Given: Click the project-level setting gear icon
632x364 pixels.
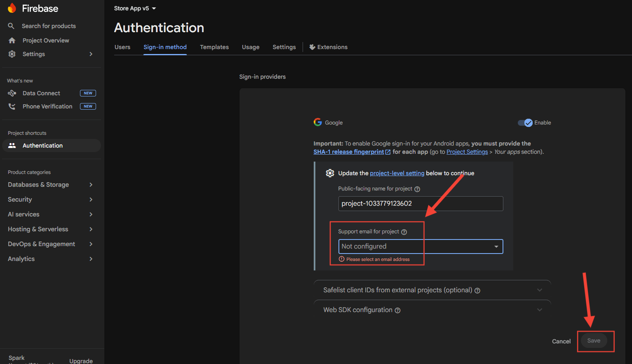Looking at the screenshot, I should (x=330, y=173).
